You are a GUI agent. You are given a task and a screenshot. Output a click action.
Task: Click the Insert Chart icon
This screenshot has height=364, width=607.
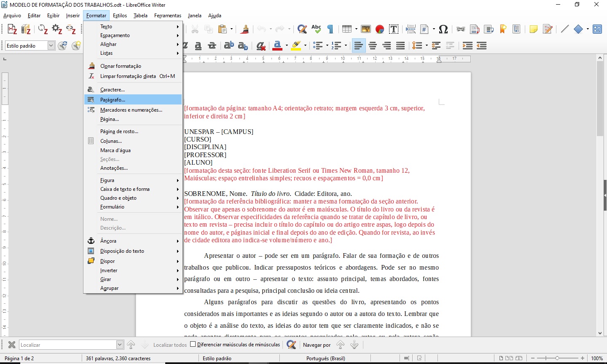pyautogui.click(x=380, y=29)
